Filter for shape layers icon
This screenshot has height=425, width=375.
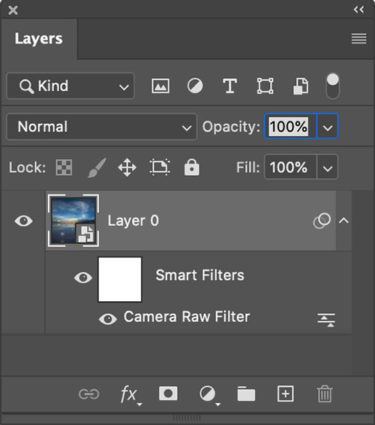point(265,86)
